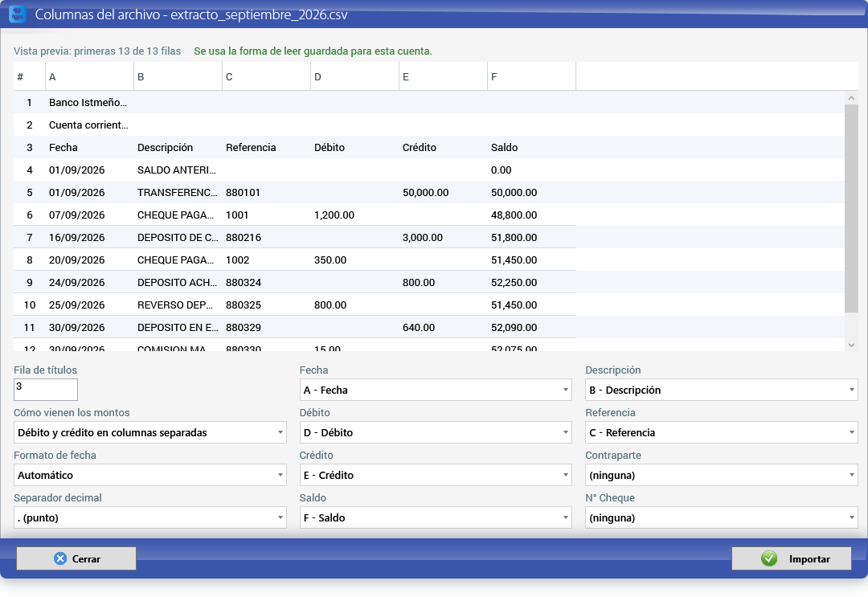
Task: Expand the Crédito column selector
Action: click(x=436, y=476)
